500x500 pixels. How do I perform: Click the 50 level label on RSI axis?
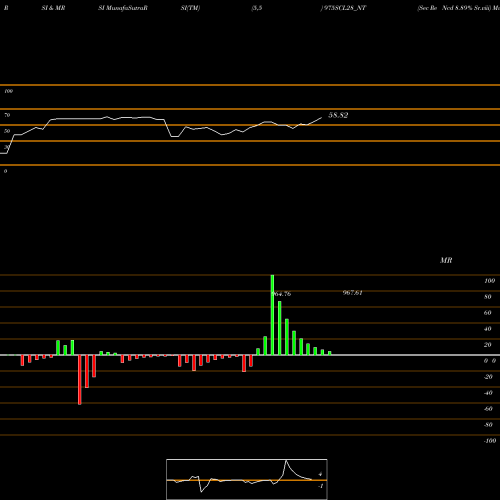pyautogui.click(x=7, y=131)
